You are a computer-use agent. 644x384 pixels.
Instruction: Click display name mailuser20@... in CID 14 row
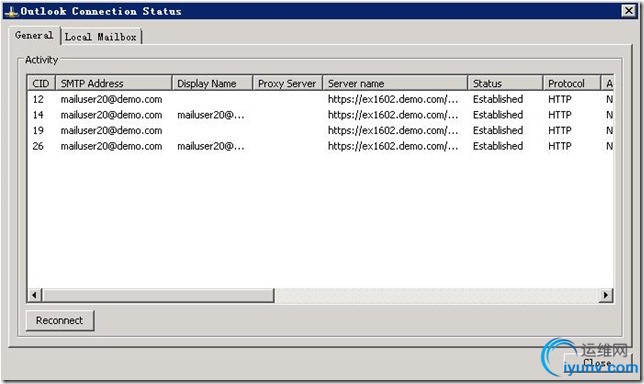click(211, 115)
